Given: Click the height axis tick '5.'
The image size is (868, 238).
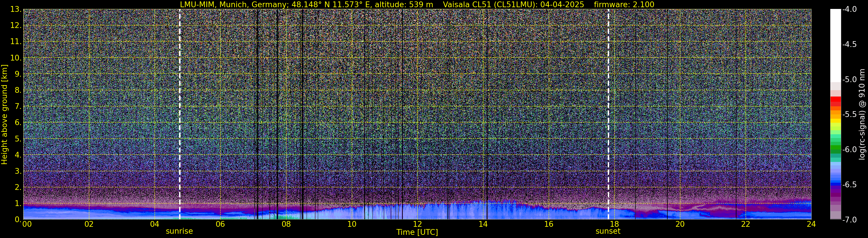Looking at the screenshot, I should pyautogui.click(x=18, y=139).
